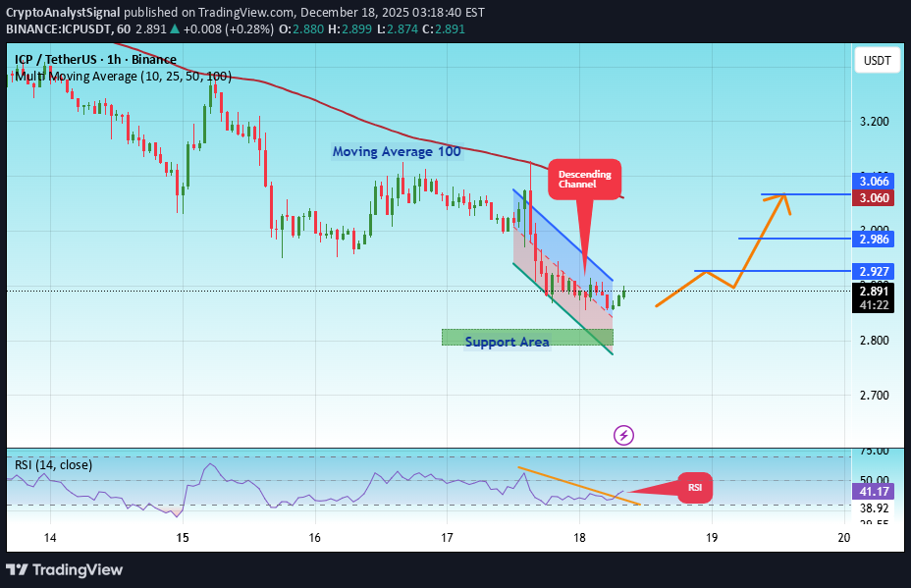911x588 pixels.
Task: Click the blue 3.066 target price label
Action: (x=872, y=182)
